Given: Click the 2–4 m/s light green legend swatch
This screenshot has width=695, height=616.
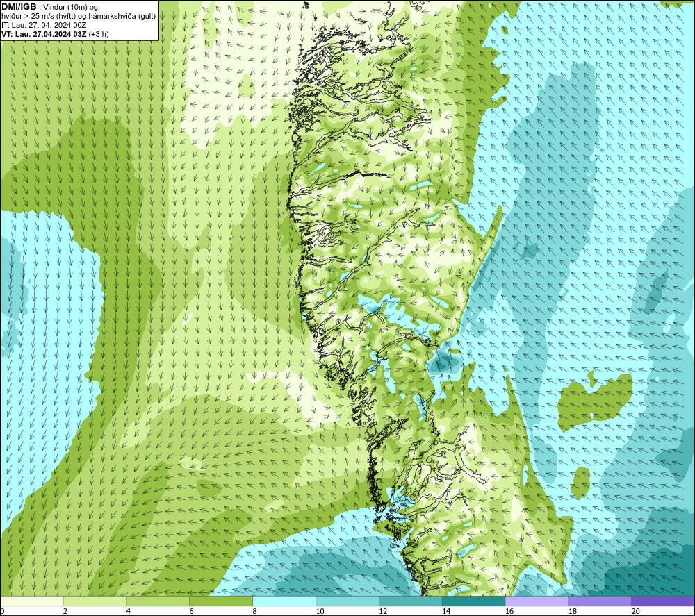Looking at the screenshot, I should point(95,601).
